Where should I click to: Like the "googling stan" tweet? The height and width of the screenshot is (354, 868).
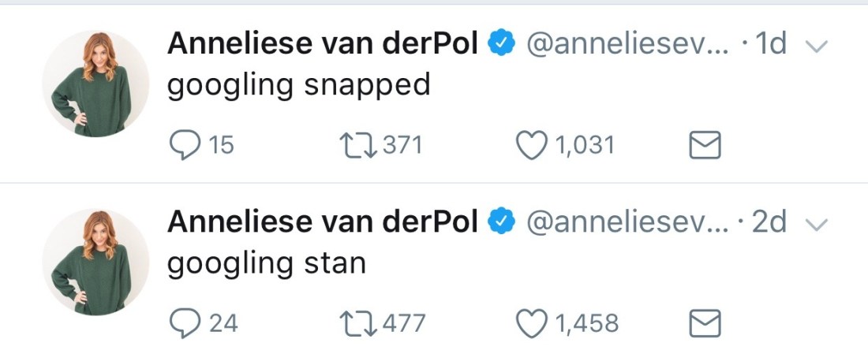point(531,323)
